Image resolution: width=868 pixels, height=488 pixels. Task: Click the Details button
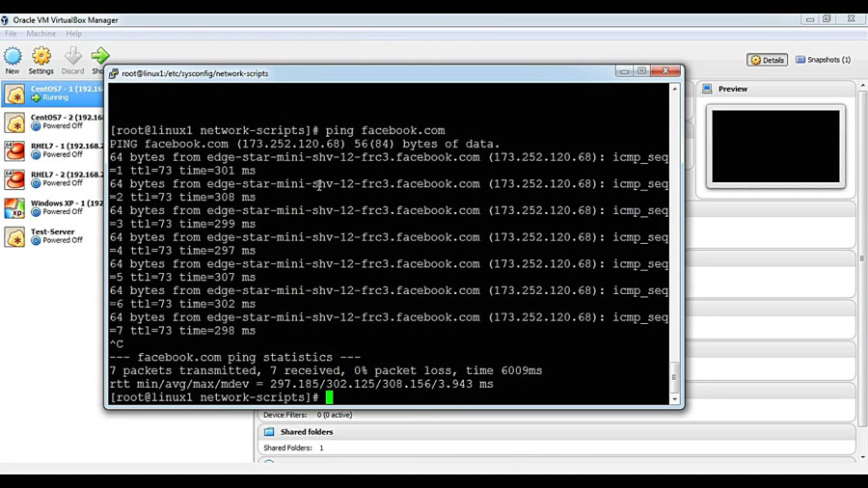(767, 60)
